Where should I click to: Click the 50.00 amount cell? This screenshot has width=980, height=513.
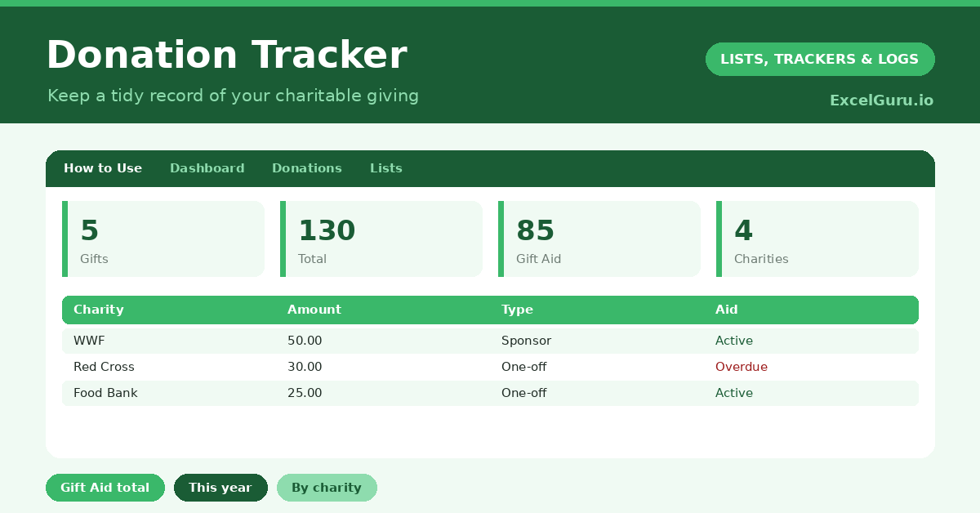pyautogui.click(x=305, y=341)
